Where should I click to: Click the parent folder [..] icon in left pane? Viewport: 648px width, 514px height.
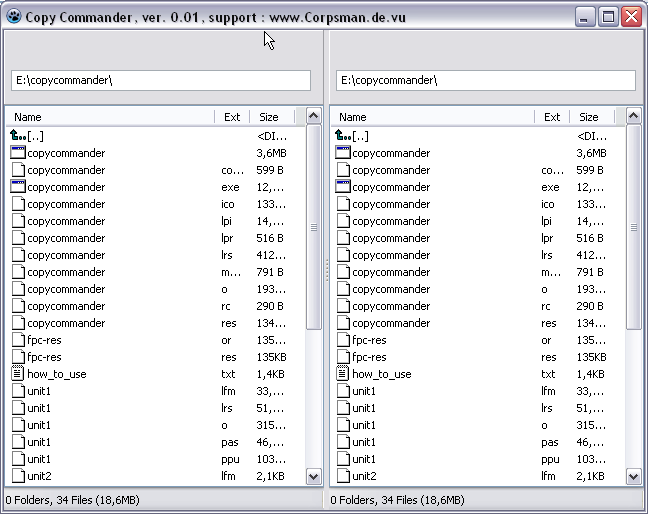17,136
